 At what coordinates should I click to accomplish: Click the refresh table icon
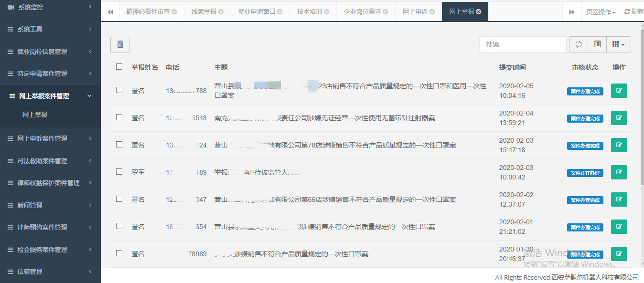[579, 44]
